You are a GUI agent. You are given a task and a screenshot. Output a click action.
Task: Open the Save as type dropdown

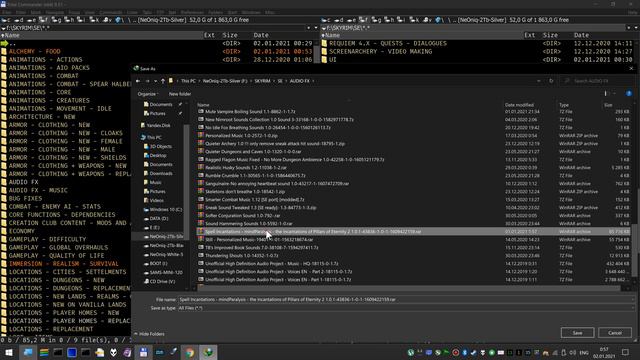pos(406,308)
